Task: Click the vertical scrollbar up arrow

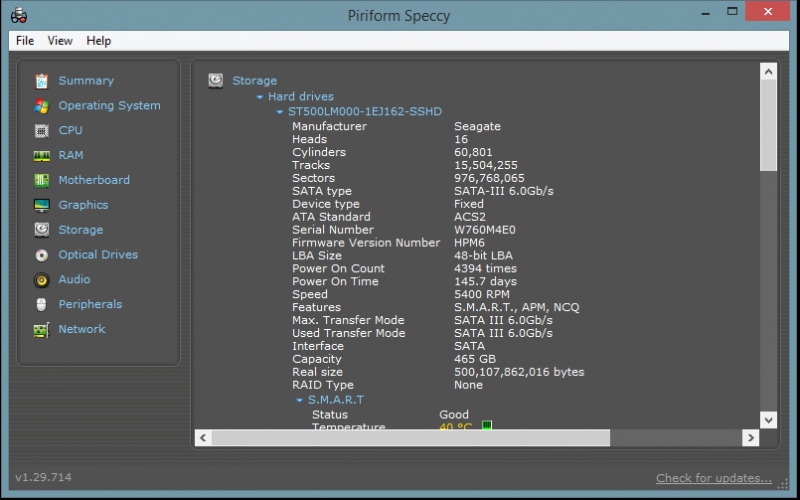Action: (x=768, y=72)
